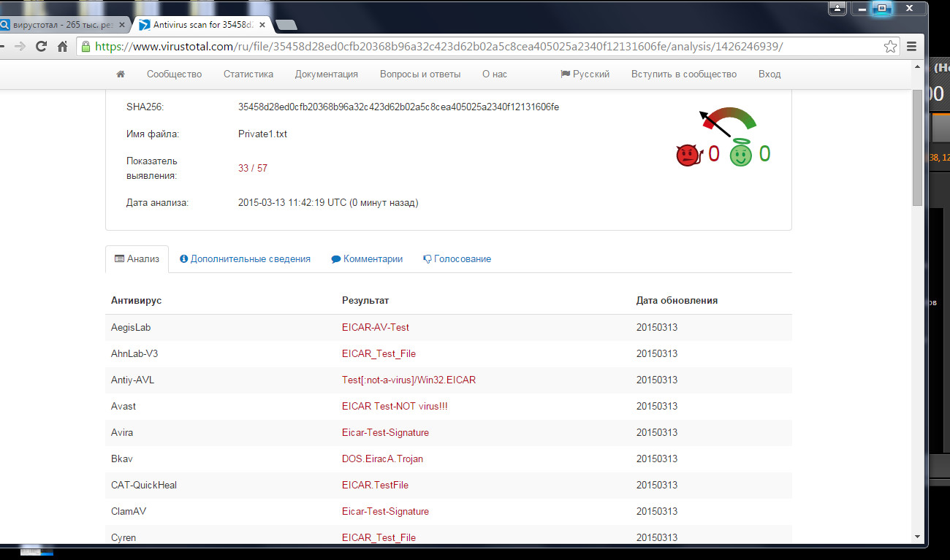Go to the browser home page
This screenshot has width=950, height=560.
[63, 46]
